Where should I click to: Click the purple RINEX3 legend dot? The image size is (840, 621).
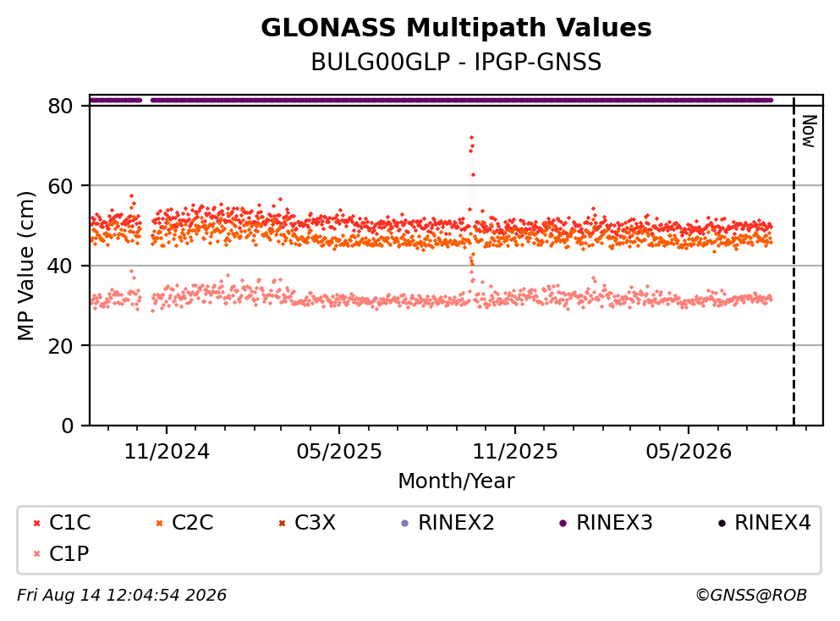coord(563,523)
